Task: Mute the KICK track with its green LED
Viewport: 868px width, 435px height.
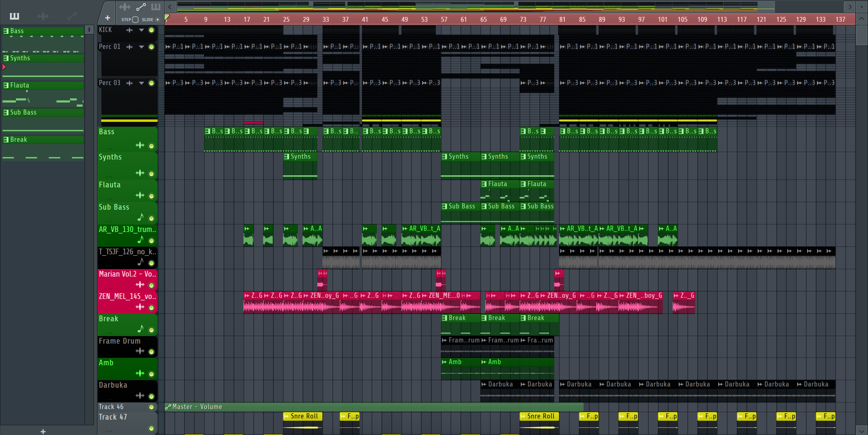Action: 152,30
